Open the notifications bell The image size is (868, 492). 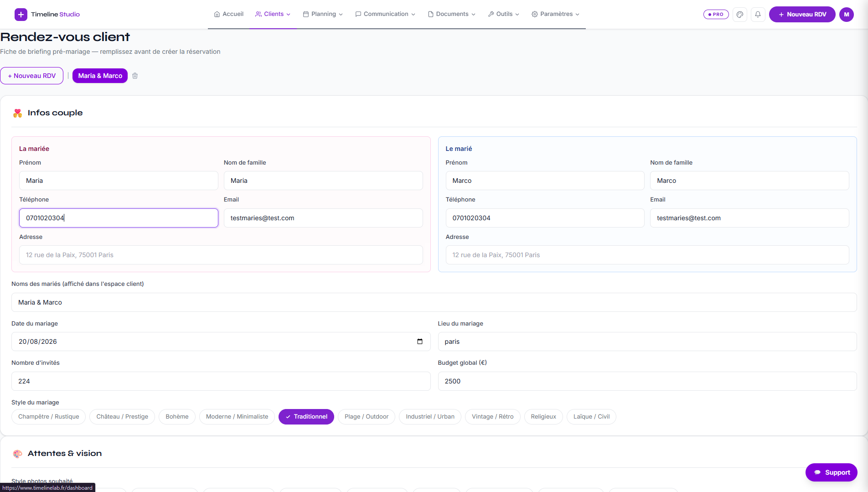[758, 14]
